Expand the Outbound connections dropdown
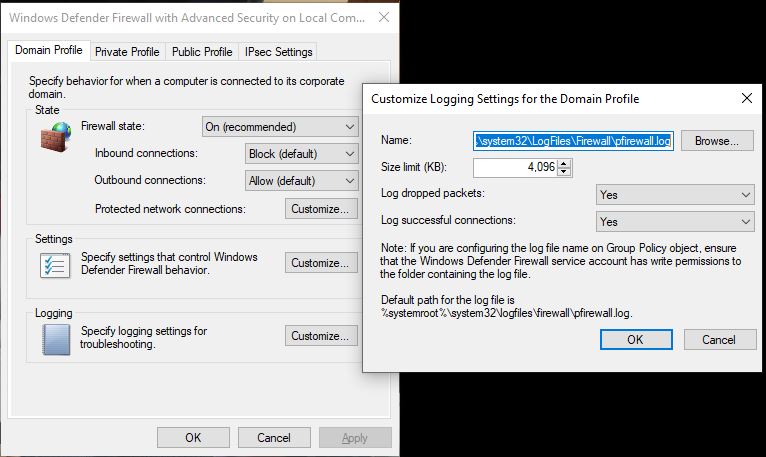This screenshot has height=457, width=766. point(301,181)
